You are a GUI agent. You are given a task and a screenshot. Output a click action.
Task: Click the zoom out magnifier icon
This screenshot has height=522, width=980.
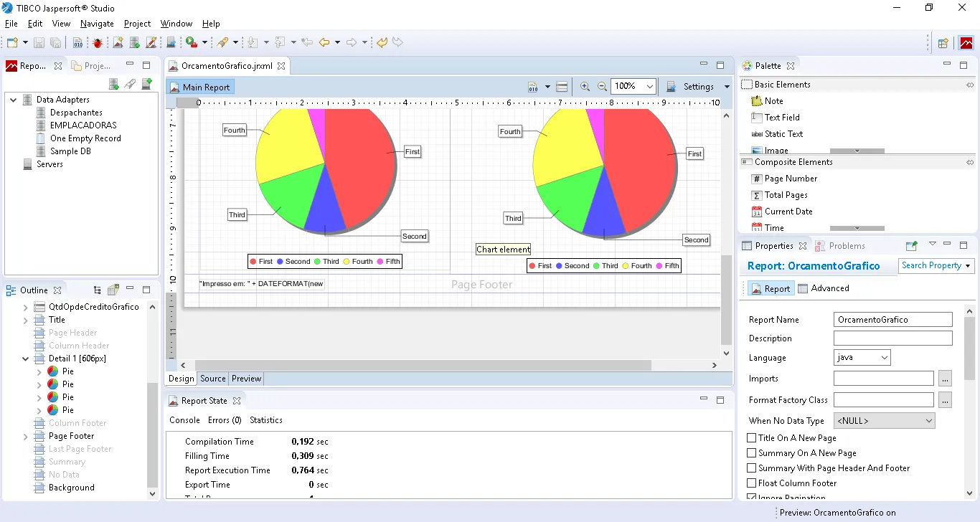pos(602,87)
